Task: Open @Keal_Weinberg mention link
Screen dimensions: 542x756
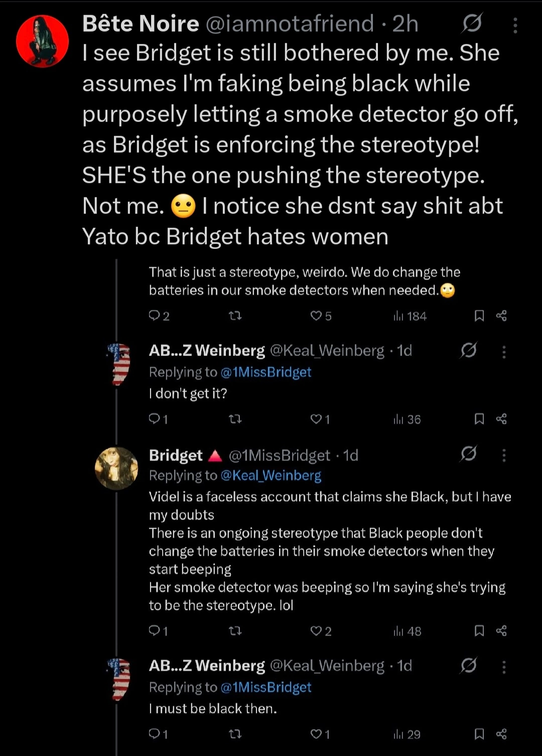Action: pyautogui.click(x=271, y=475)
